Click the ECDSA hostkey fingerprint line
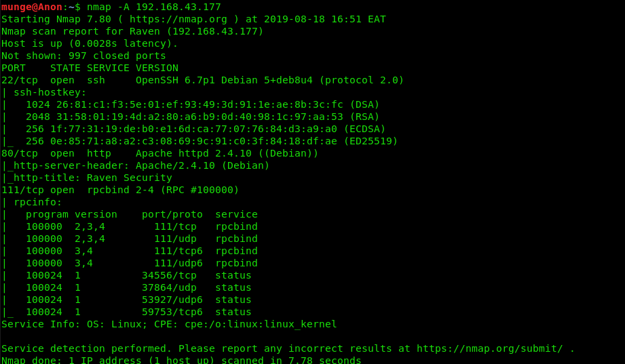The width and height of the screenshot is (625, 364). (206, 129)
